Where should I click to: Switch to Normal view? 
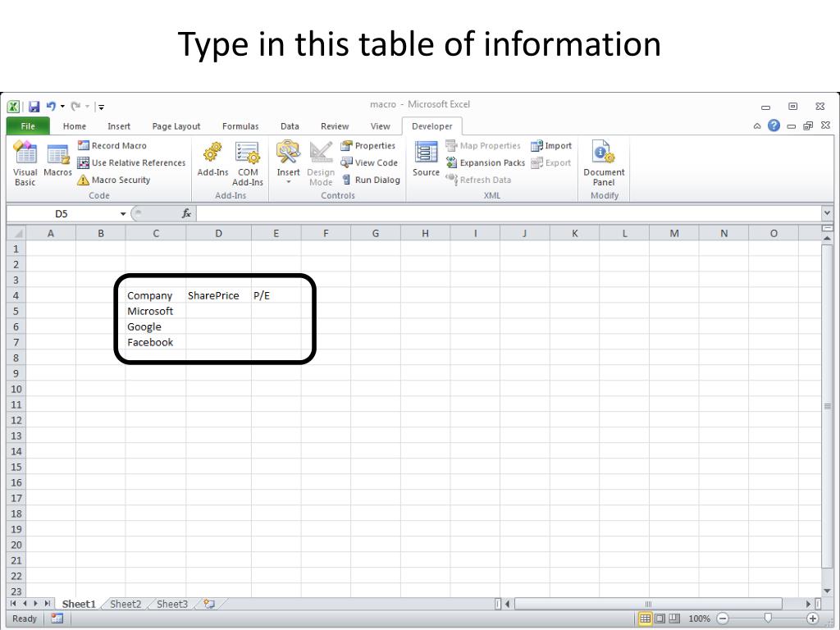pyautogui.click(x=645, y=619)
